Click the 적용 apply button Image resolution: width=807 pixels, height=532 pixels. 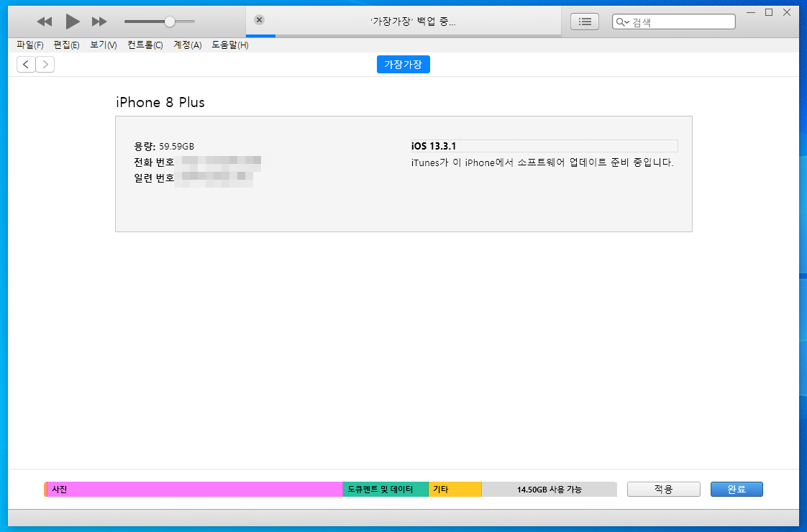663,490
